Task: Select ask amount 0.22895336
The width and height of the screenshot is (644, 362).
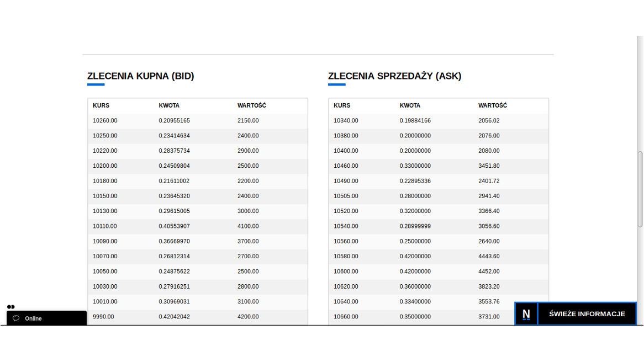Action: [x=415, y=181]
